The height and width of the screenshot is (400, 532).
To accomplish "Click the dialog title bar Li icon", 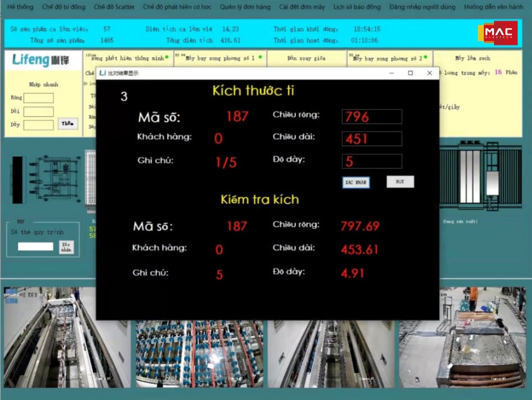I will [x=103, y=73].
